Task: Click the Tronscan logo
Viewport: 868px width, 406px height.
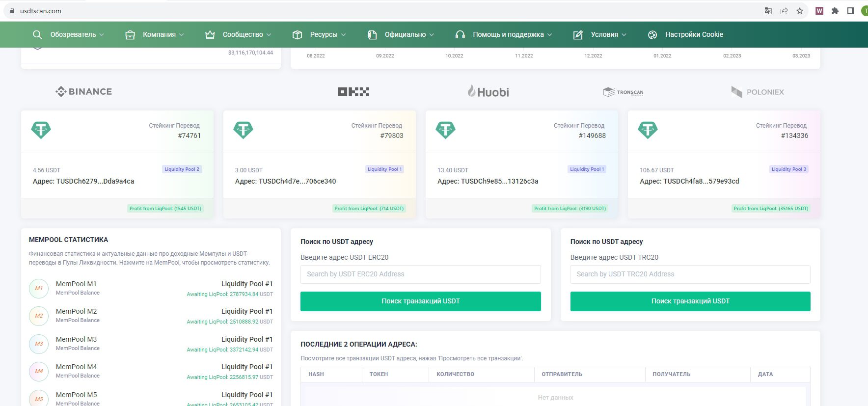Action: [x=623, y=92]
